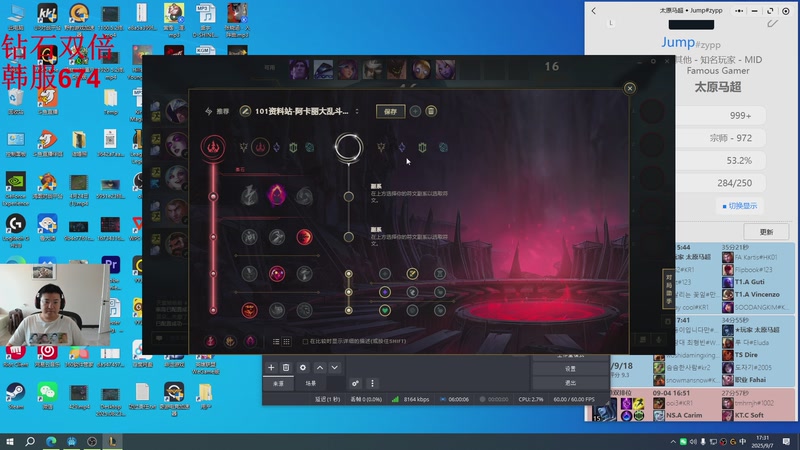Remove selected OBS source with trash icon
This screenshot has height=450, width=800.
click(286, 367)
